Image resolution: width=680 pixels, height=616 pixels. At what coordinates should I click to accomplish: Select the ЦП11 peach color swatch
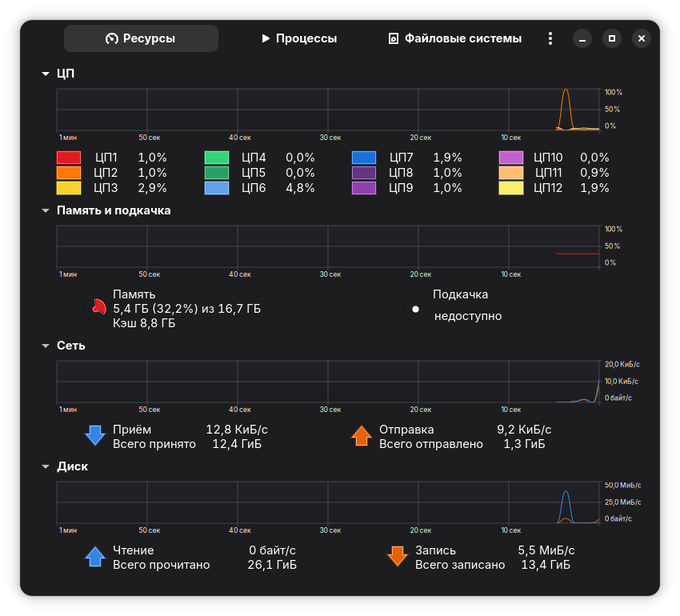point(511,173)
